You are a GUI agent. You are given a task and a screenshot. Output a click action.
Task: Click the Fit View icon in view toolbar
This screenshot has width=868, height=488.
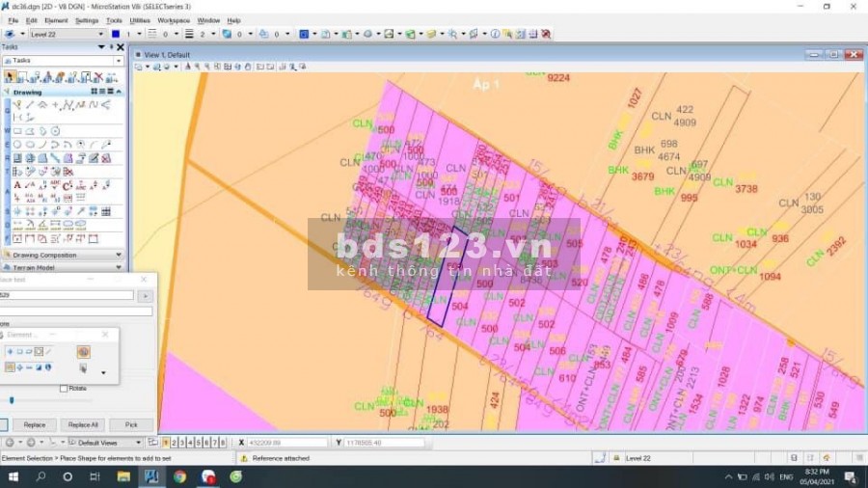(x=227, y=67)
